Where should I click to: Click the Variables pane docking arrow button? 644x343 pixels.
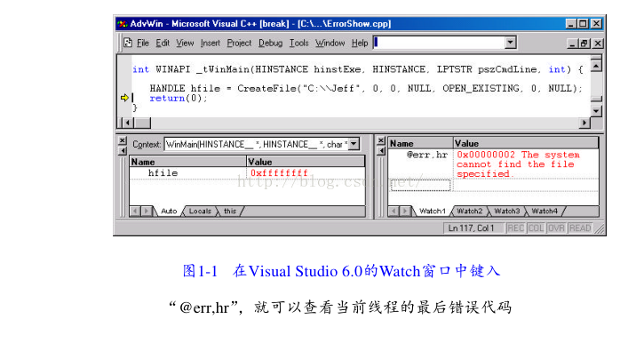click(x=122, y=151)
